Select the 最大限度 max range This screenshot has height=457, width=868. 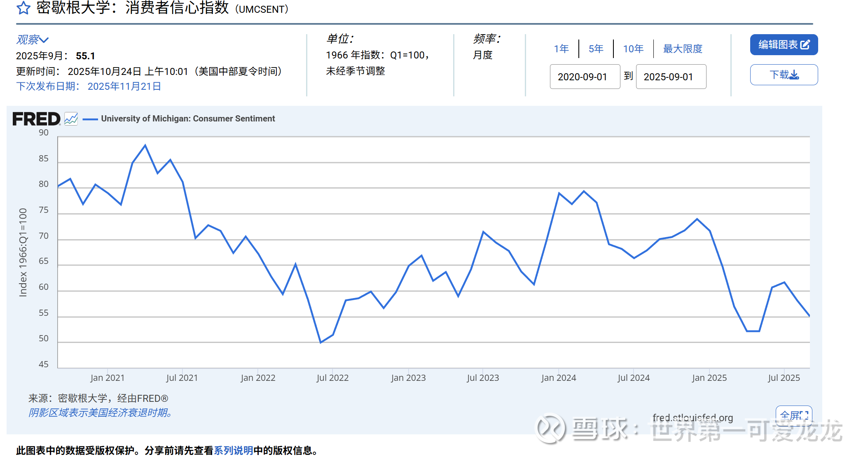[x=683, y=49]
